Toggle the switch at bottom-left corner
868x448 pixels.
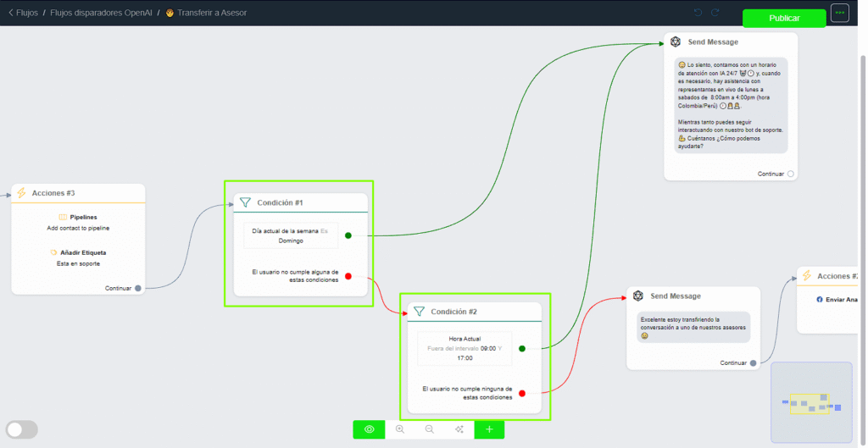tap(21, 429)
